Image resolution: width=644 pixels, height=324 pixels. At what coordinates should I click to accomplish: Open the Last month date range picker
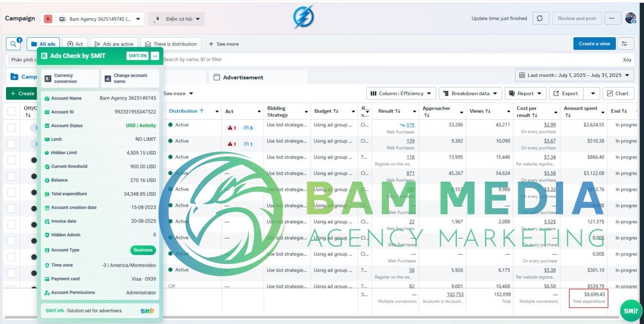[x=575, y=75]
